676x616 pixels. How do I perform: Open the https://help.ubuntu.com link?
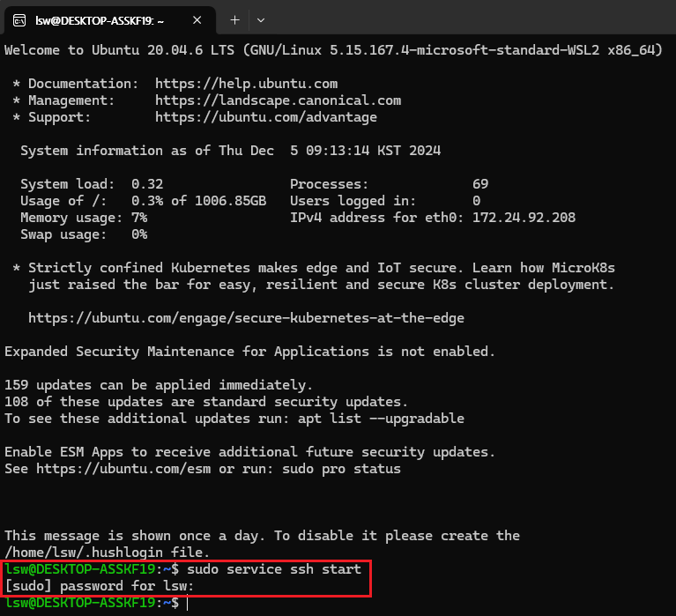(246, 83)
